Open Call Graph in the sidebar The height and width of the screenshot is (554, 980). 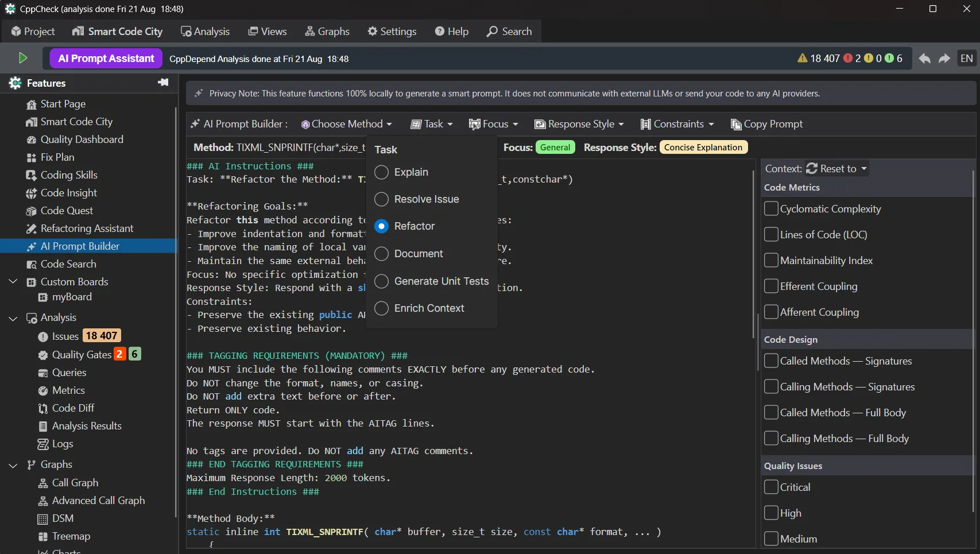(68, 483)
